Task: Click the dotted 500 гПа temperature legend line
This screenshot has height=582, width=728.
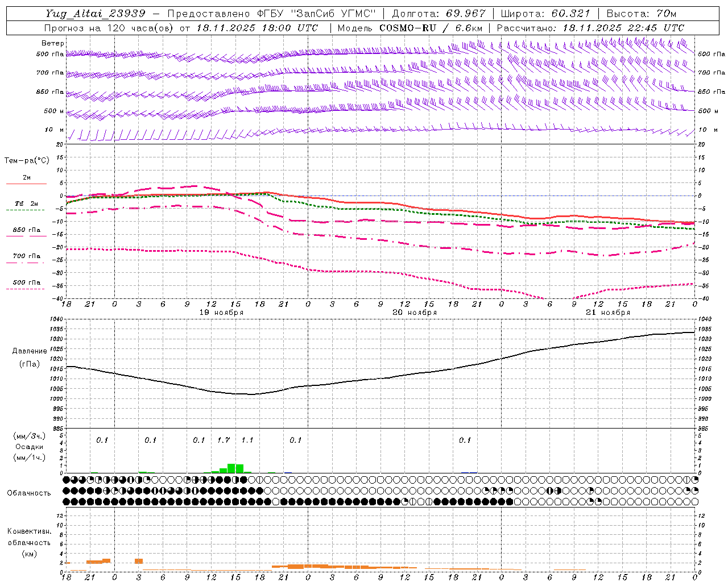Action: pyautogui.click(x=25, y=289)
